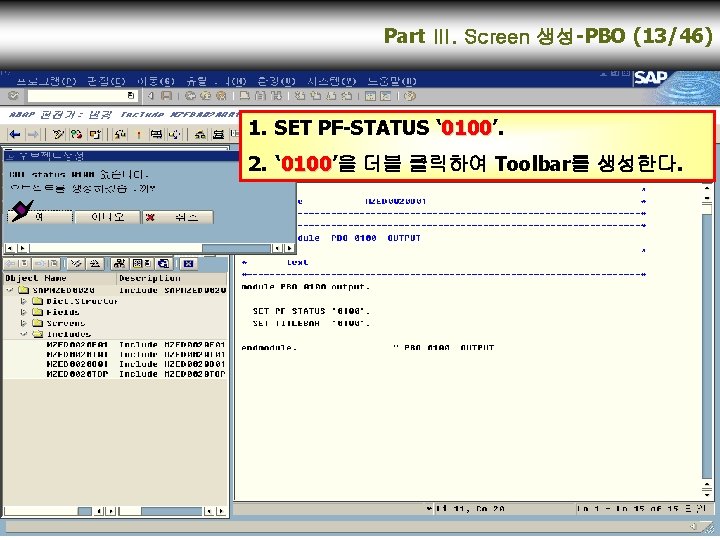
Task: Open the 도움말(H) menu
Action: tap(392, 82)
